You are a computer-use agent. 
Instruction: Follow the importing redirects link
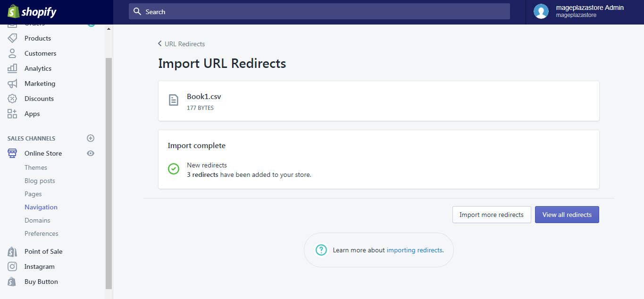coord(414,250)
